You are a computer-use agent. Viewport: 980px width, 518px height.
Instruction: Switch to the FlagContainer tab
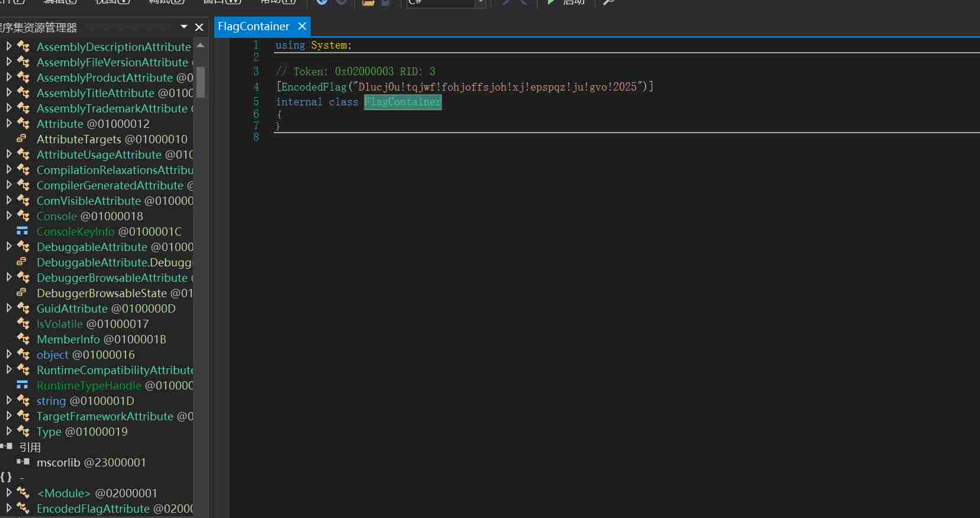253,27
